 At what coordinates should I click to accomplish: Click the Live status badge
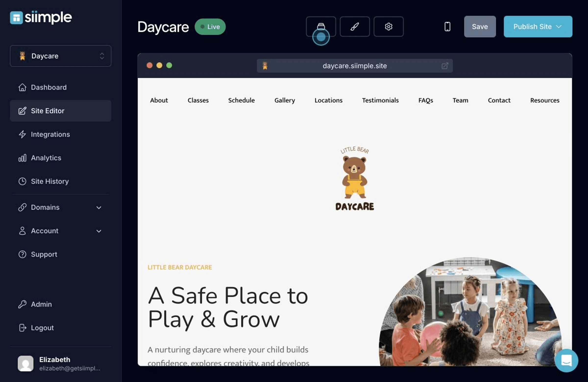(x=210, y=27)
